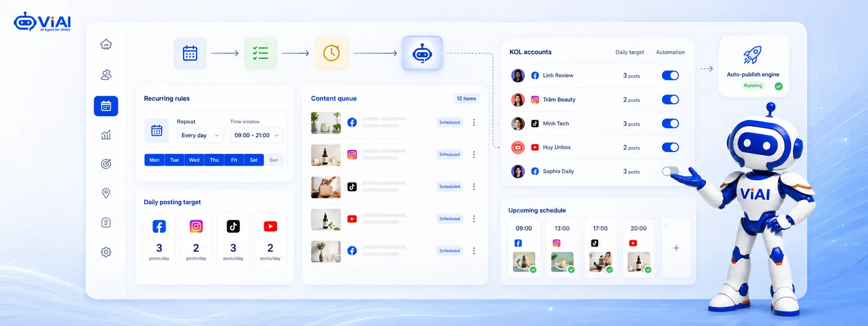Click the 12 items badge
868x326 pixels.
tap(466, 99)
